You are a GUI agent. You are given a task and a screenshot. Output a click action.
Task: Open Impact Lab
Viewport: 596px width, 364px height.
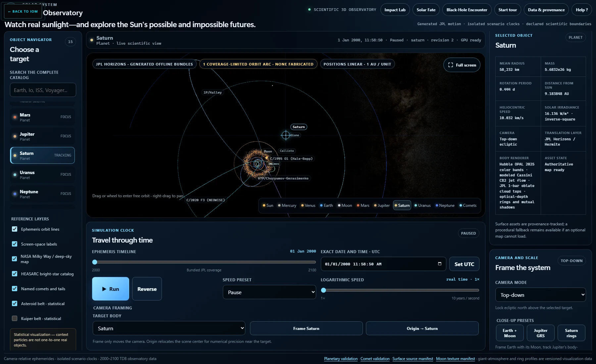pos(395,10)
